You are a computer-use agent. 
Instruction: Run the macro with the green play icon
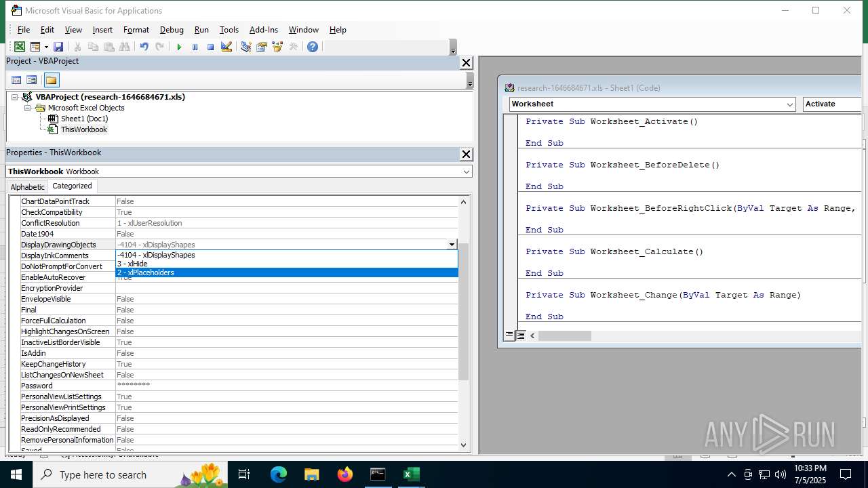(x=179, y=47)
